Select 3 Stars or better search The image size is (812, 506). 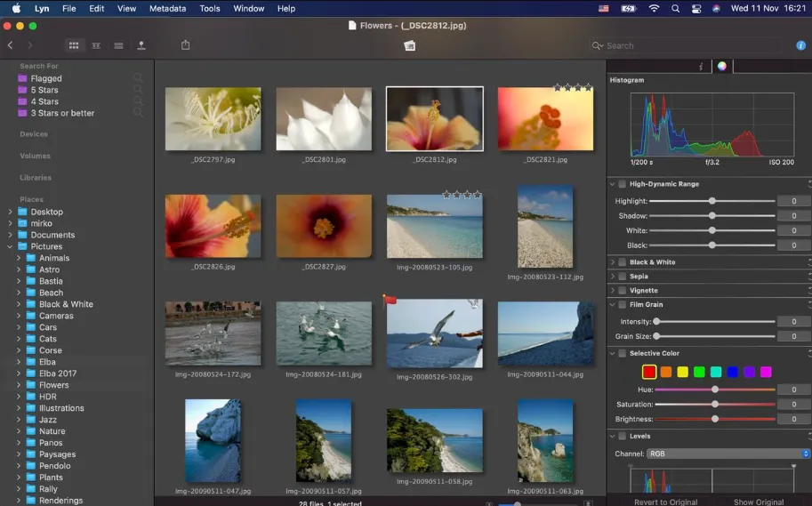(x=62, y=113)
